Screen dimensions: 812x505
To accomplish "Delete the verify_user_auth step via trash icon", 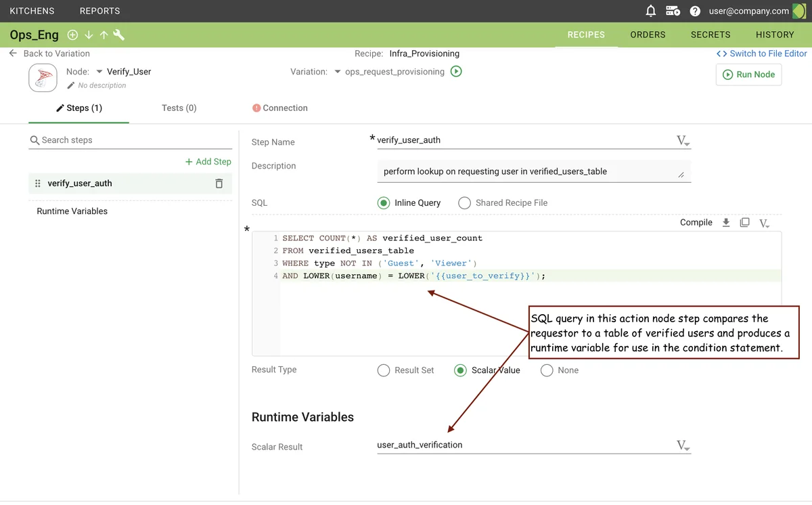I will click(x=219, y=183).
